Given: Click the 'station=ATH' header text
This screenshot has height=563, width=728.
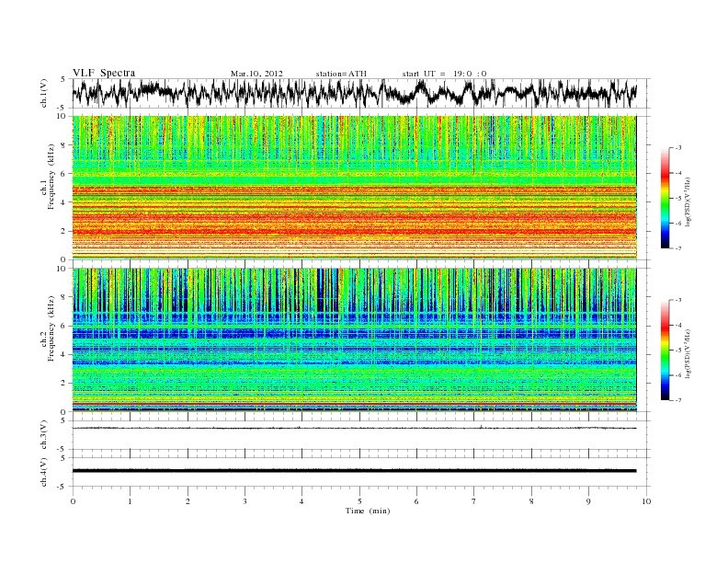Looking at the screenshot, I should coord(341,74).
